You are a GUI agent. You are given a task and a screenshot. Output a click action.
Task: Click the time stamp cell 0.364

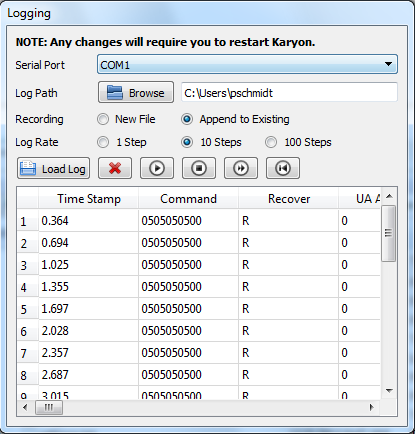88,221
